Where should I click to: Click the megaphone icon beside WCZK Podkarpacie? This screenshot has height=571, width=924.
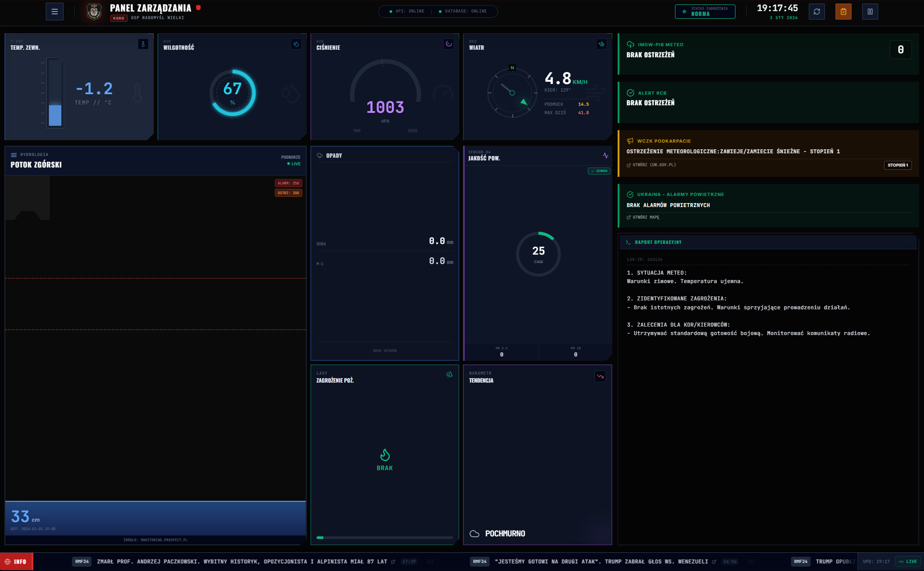click(x=630, y=141)
